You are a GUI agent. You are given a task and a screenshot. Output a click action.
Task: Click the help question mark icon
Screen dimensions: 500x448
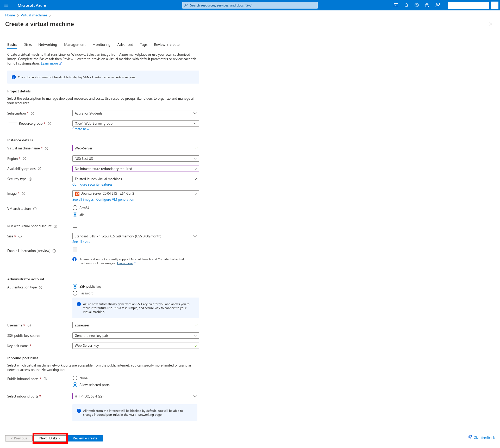[x=427, y=5]
